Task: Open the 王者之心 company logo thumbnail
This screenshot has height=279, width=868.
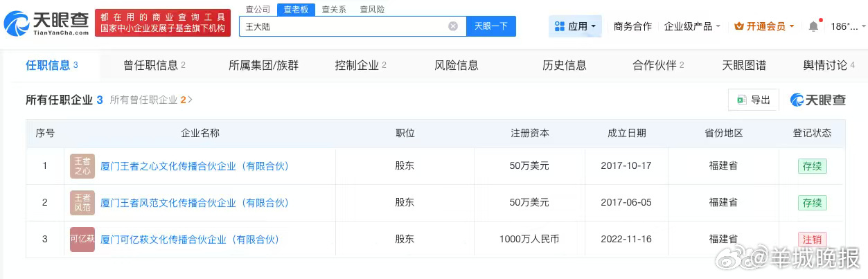Action: click(82, 166)
